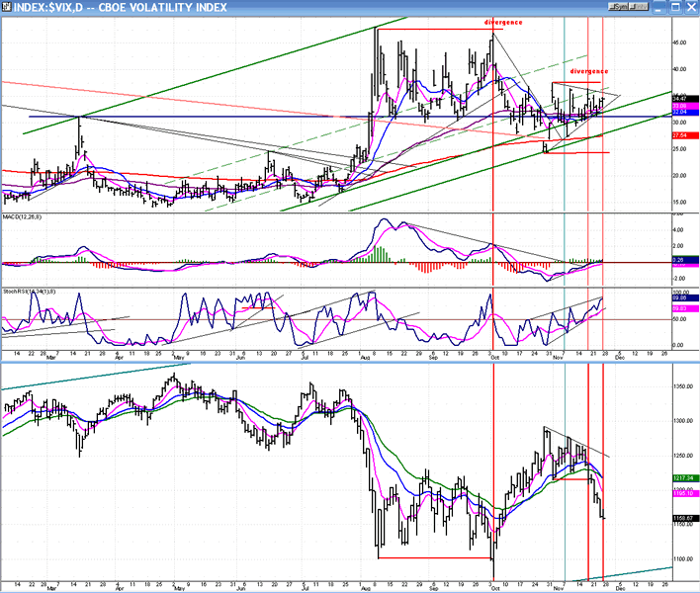Click the chart window icon in title bar
Screen dimensions: 700x593
[7, 8]
